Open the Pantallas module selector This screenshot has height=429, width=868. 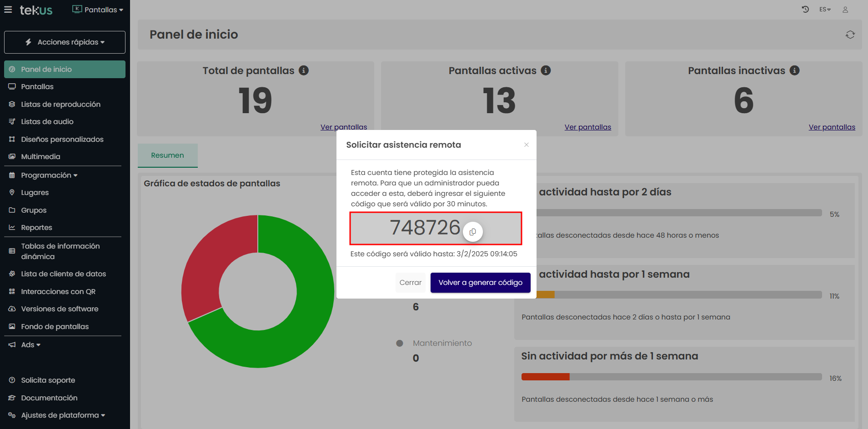coord(98,10)
